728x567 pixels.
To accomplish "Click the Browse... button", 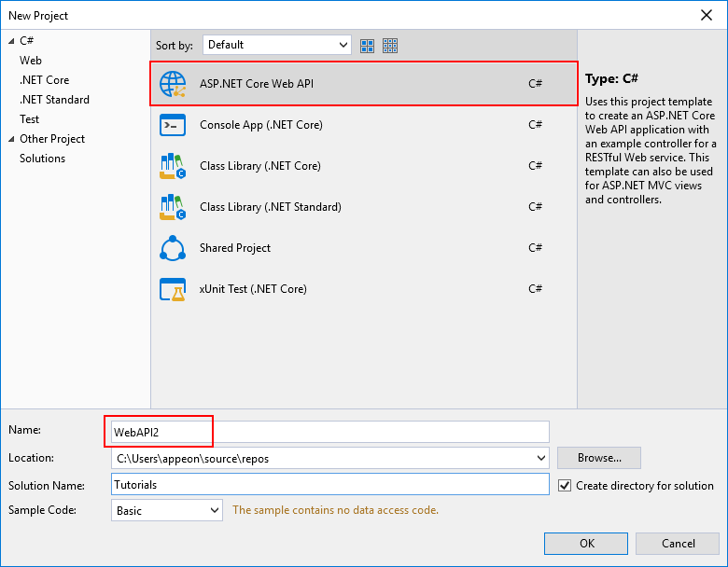I will pos(598,458).
